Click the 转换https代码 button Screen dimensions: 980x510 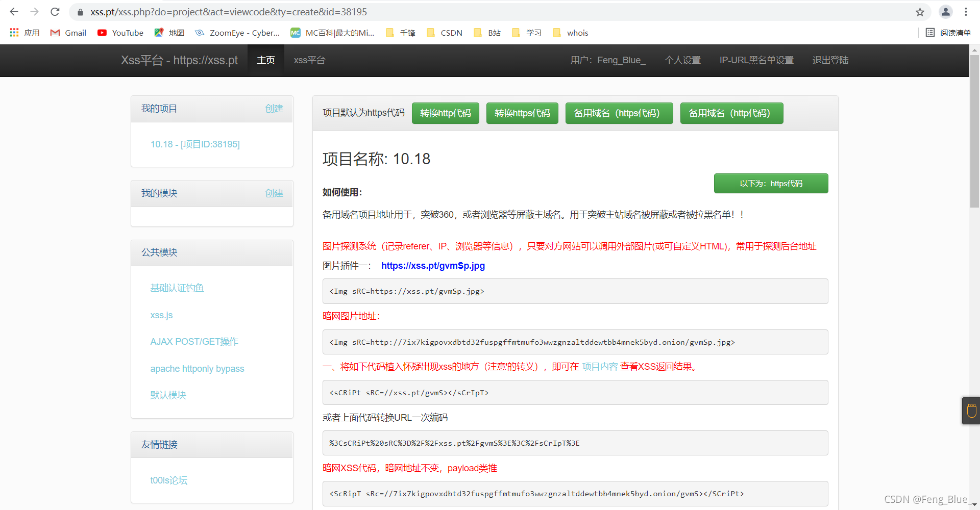click(522, 113)
